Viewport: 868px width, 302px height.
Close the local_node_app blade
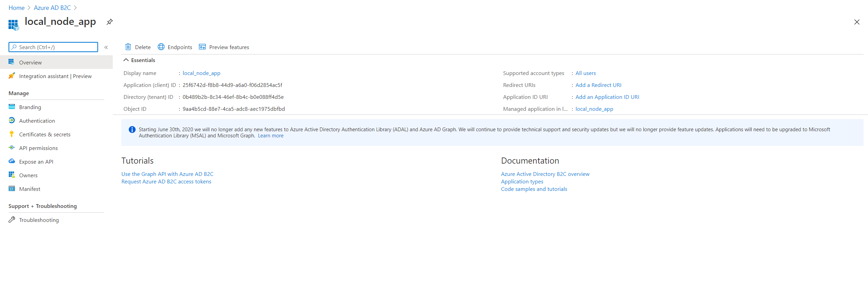pos(857,22)
